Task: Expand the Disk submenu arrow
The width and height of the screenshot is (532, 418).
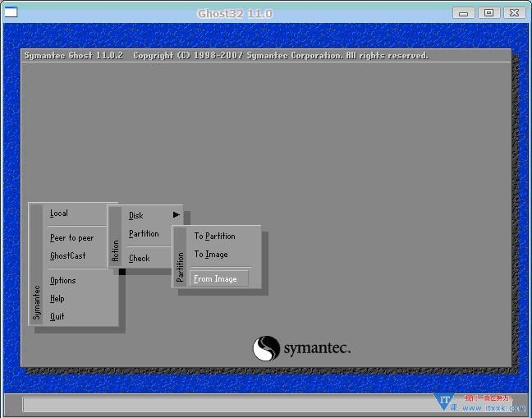Action: [176, 215]
